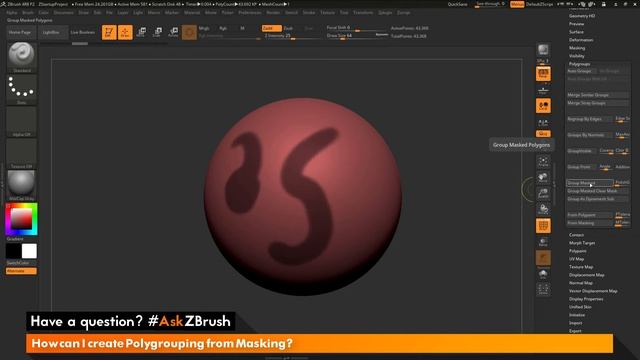The height and width of the screenshot is (360, 640).
Task: Expand the Geometry HD subpalette
Action: (582, 16)
